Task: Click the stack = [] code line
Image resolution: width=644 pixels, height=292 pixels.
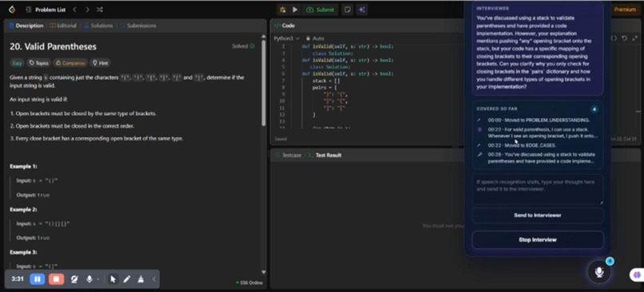Action: pos(327,81)
